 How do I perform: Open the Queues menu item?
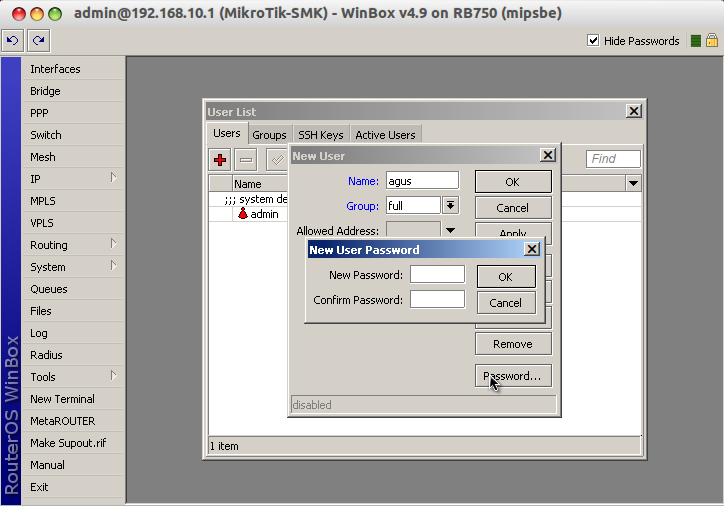click(x=73, y=289)
